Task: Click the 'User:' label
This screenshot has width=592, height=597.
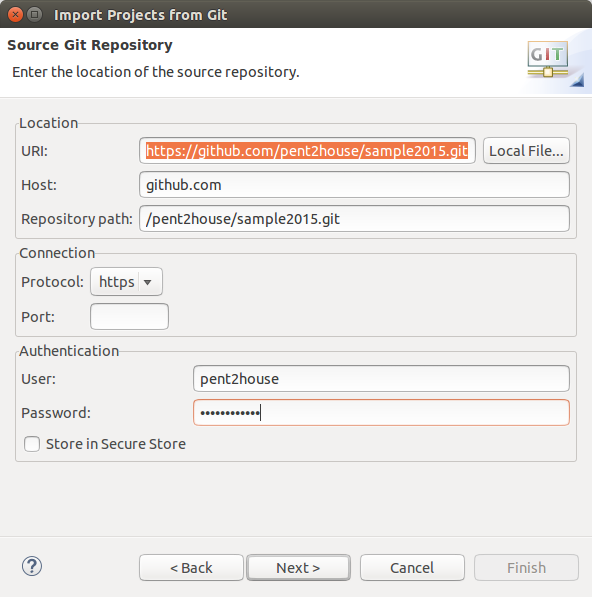Action: (x=38, y=379)
